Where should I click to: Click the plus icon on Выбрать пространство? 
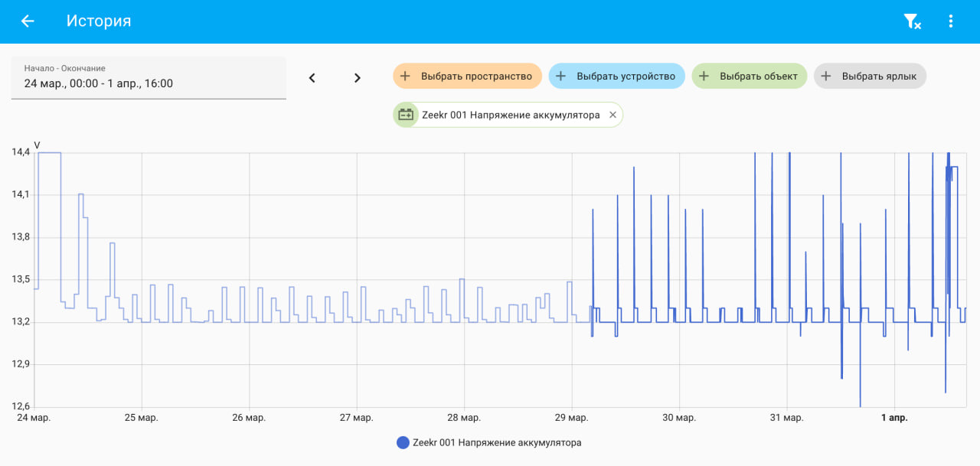tap(406, 77)
